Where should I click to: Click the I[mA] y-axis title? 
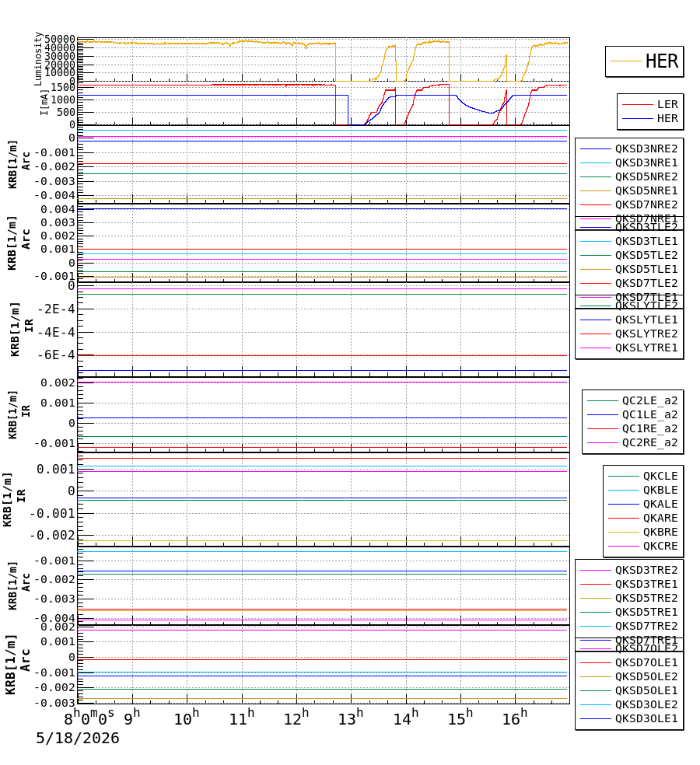[x=44, y=103]
